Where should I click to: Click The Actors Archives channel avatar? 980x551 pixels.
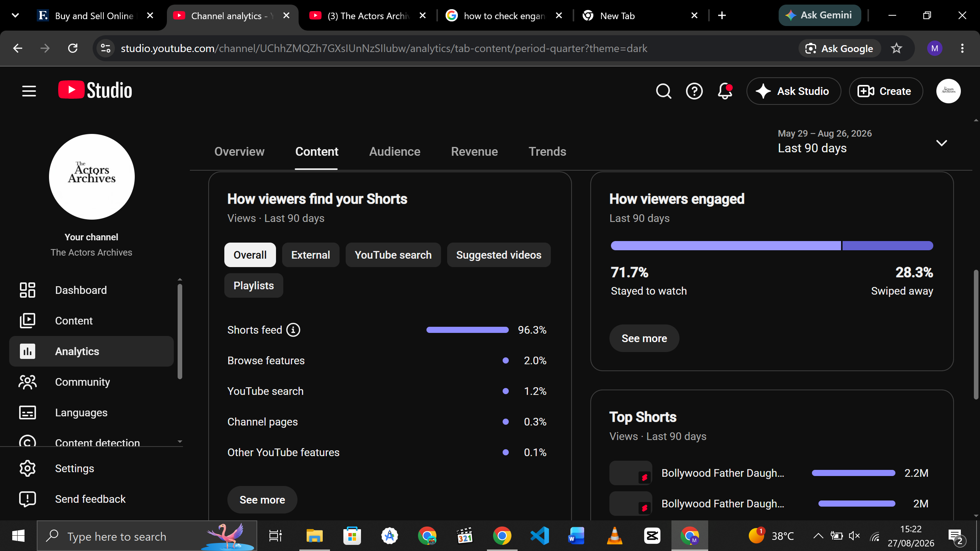pos(91,176)
